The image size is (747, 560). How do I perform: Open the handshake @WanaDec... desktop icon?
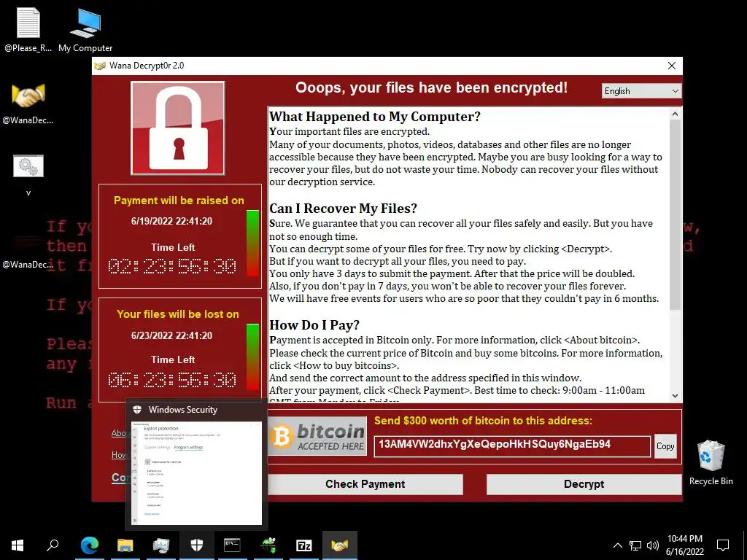point(28,104)
